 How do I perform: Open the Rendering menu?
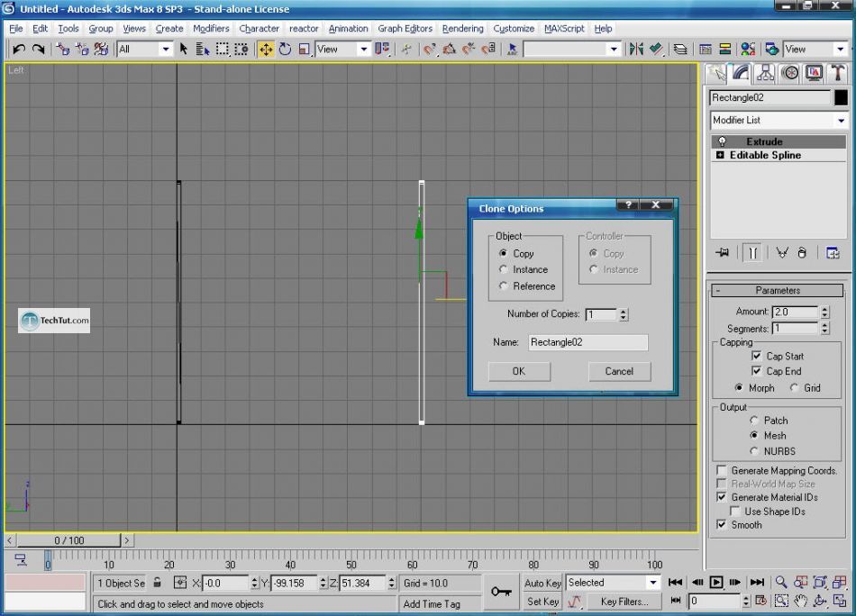462,29
